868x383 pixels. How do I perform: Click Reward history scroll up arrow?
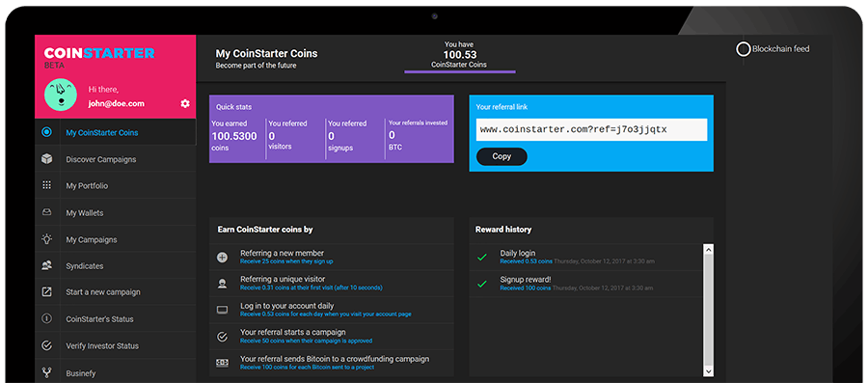[x=709, y=250]
